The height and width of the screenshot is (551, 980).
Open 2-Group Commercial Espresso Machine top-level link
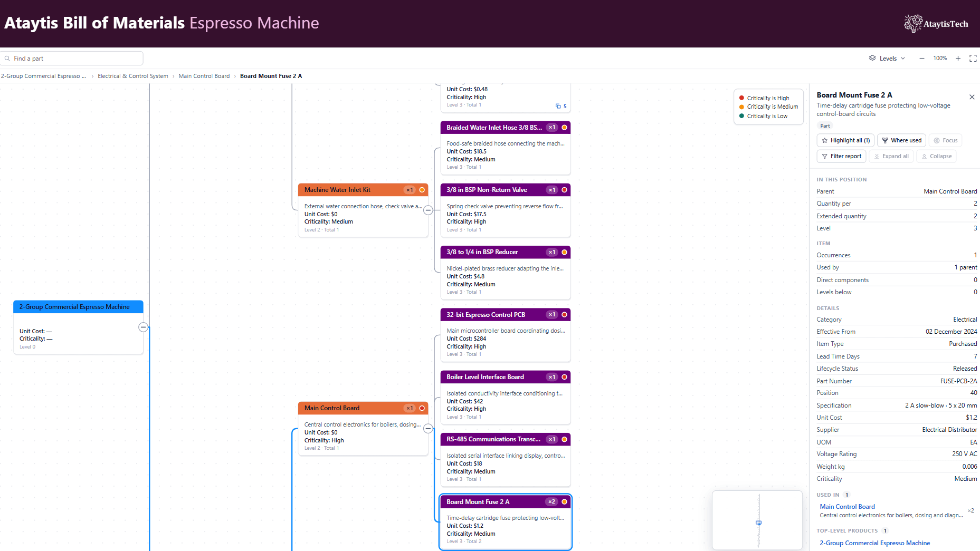click(874, 543)
